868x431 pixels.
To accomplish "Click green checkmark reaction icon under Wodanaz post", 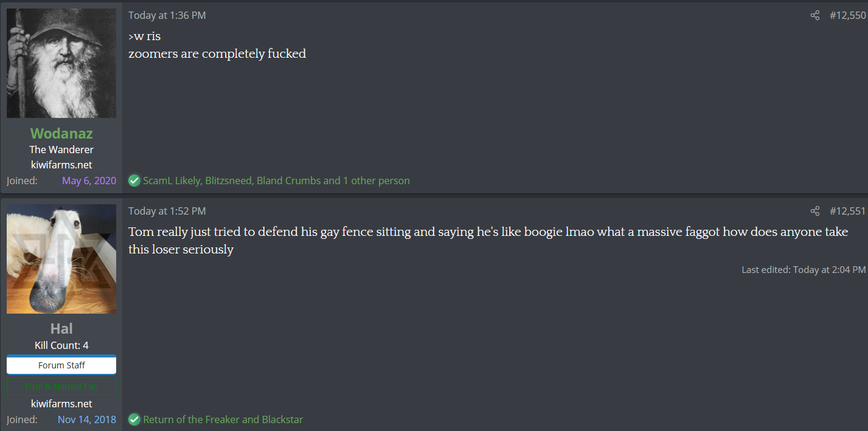I will 134,181.
